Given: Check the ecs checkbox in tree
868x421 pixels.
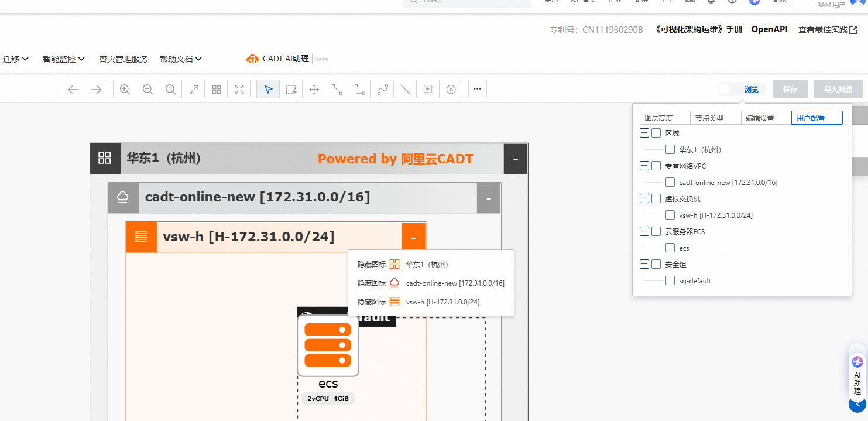Looking at the screenshot, I should tap(670, 248).
